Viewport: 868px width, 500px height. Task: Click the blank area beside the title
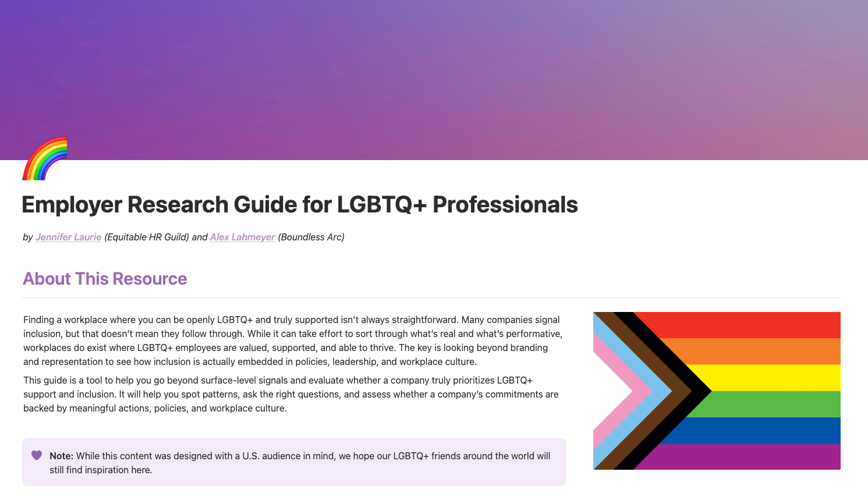click(699, 205)
